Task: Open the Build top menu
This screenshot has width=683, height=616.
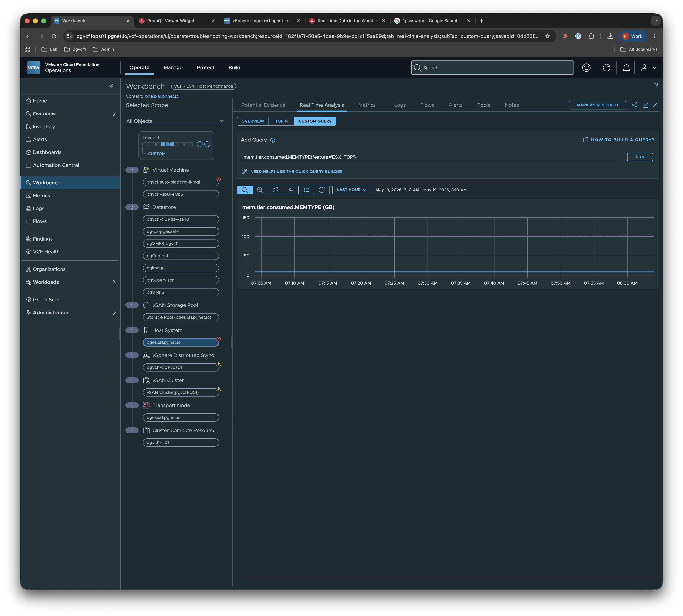Action: point(234,68)
